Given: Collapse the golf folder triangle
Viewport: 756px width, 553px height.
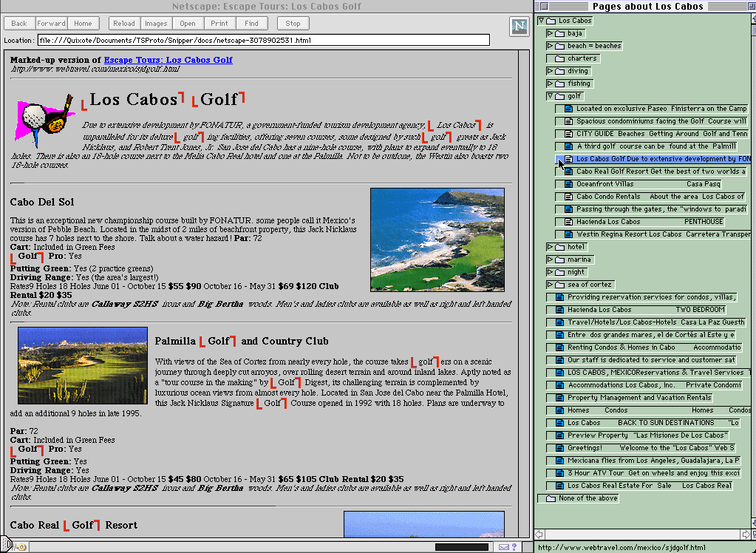Looking at the screenshot, I should (x=550, y=96).
